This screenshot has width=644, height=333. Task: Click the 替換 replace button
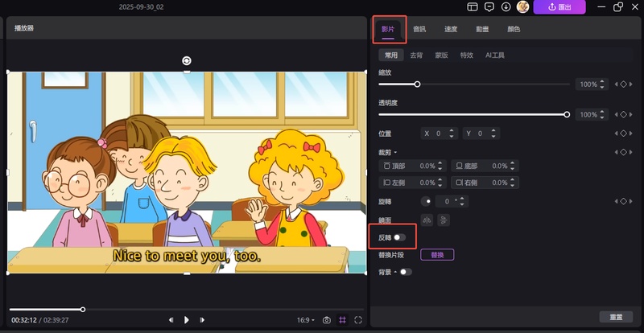click(437, 255)
